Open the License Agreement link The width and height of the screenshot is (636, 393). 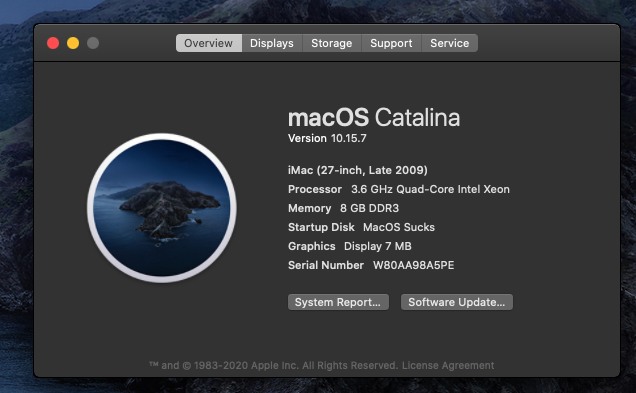click(x=448, y=365)
